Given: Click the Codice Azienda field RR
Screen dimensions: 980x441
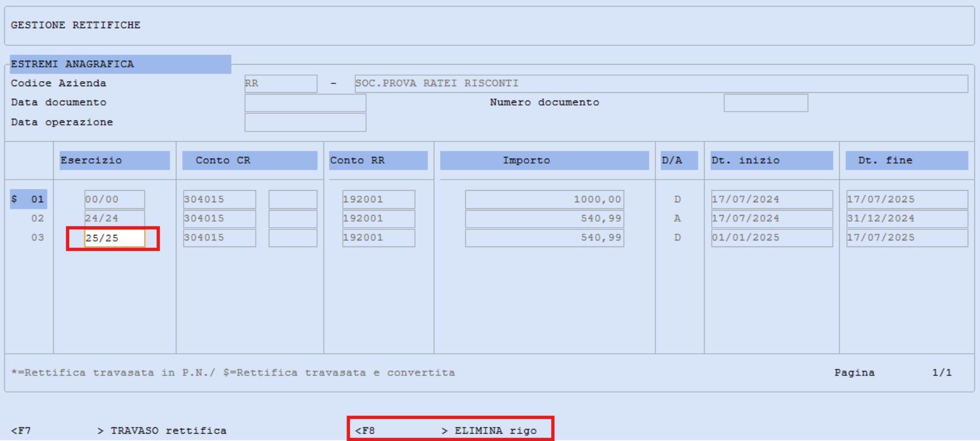Looking at the screenshot, I should click(x=281, y=83).
